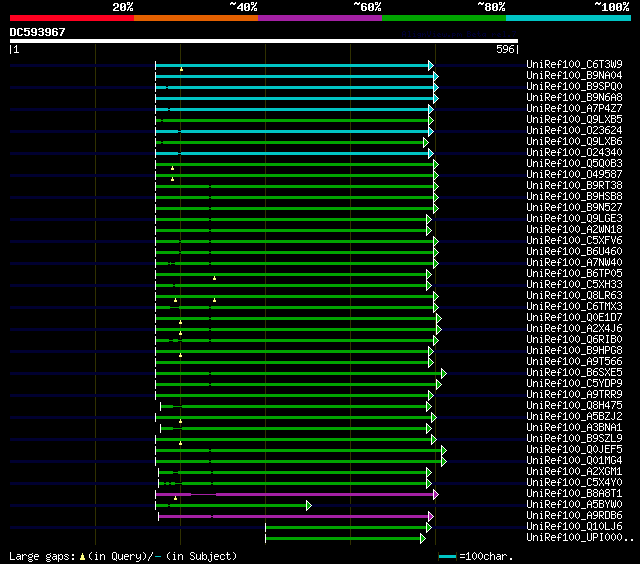This screenshot has height=564, width=640.
Task: Click the arrowhead of the purple UniRef100_B8A8T1 bar
Action: point(435,494)
